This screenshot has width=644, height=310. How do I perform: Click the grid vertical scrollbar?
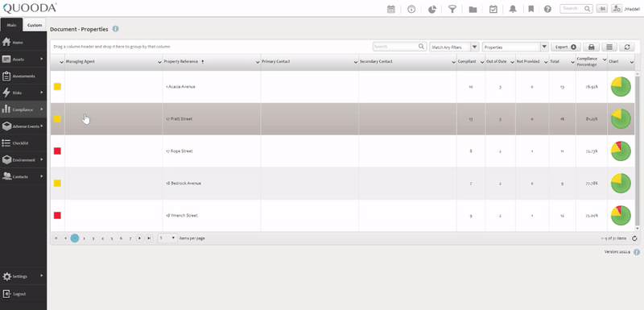tap(638, 151)
